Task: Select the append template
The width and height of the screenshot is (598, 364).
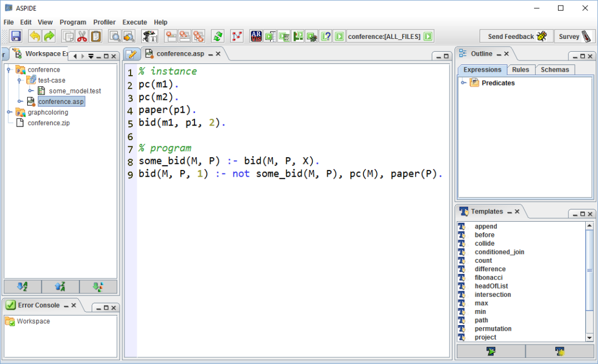Action: [x=486, y=226]
